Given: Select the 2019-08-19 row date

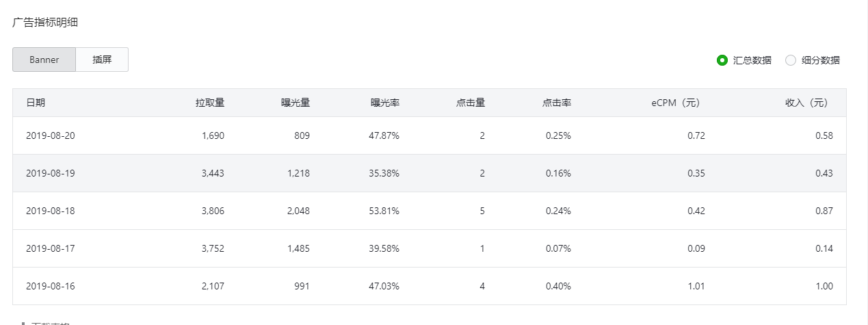Looking at the screenshot, I should tap(50, 173).
